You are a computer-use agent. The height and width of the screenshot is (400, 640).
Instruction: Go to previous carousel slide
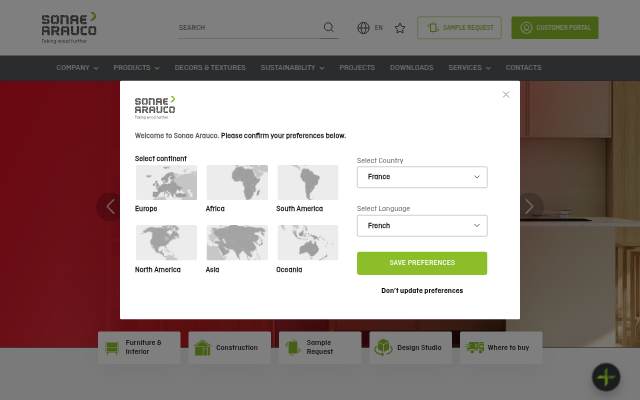coord(110,207)
